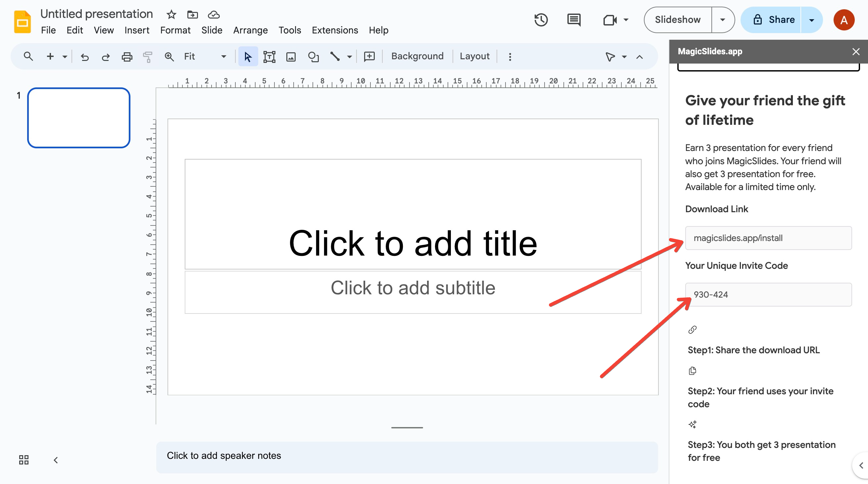Click the Insert image icon
868x484 pixels.
click(x=291, y=57)
